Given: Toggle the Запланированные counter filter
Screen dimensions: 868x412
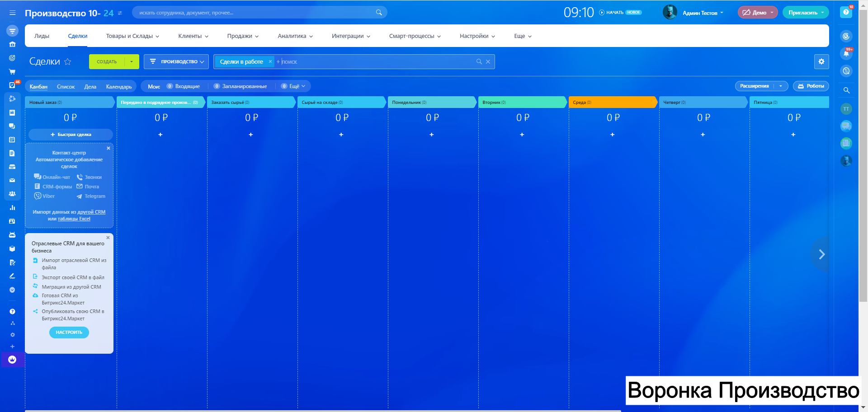Looking at the screenshot, I should (x=241, y=86).
